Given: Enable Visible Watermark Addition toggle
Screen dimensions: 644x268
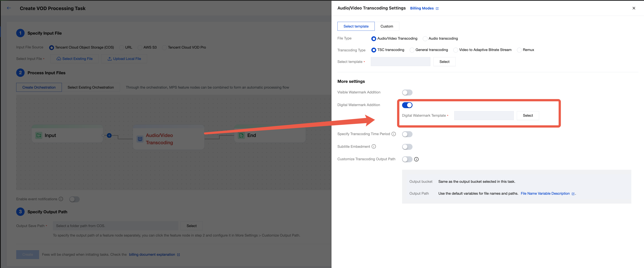Looking at the screenshot, I should point(407,92).
